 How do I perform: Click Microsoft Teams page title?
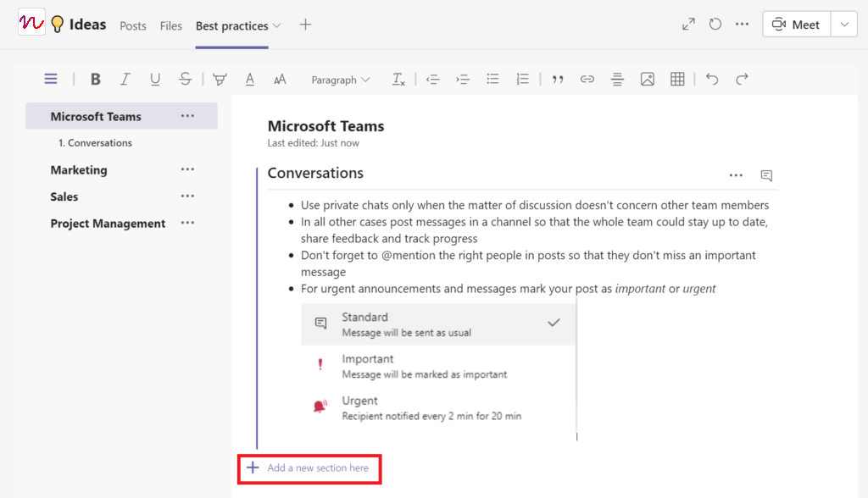point(325,126)
